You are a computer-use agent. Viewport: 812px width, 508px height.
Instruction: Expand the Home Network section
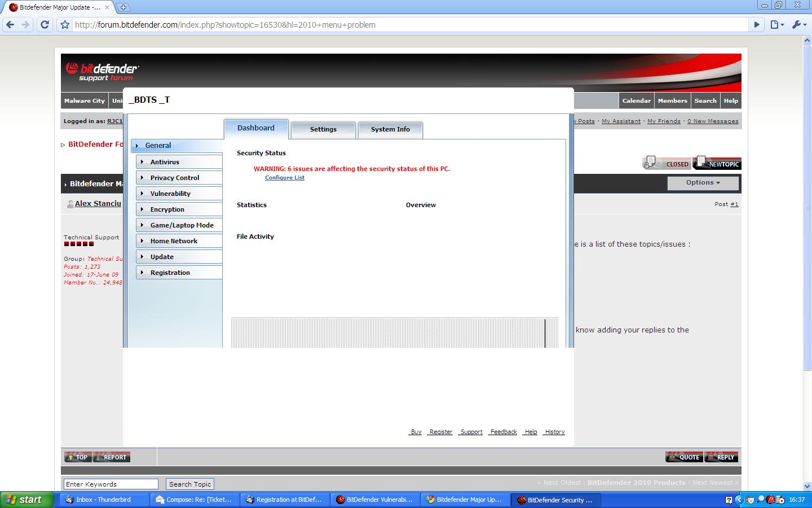(179, 241)
